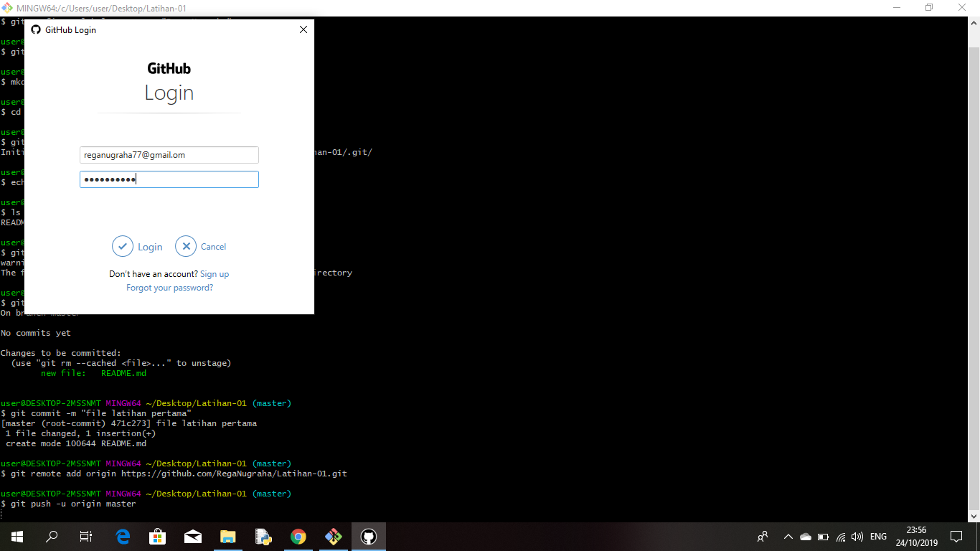Click the GitHub Octocat logo on the dialog
The image size is (980, 551).
(x=35, y=29)
